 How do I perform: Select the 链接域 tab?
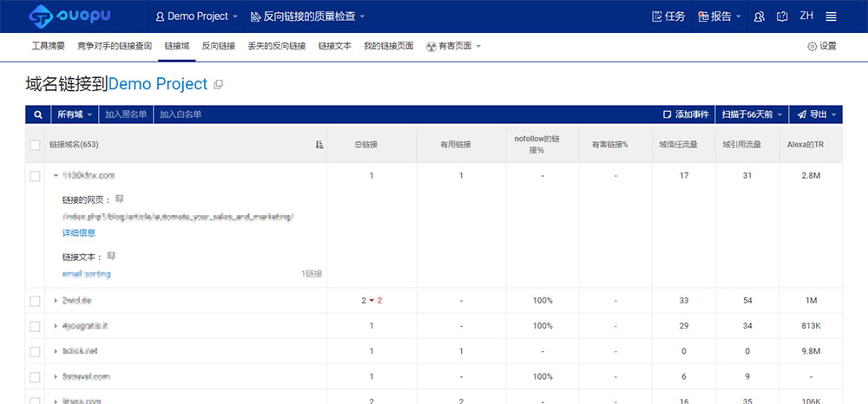177,47
